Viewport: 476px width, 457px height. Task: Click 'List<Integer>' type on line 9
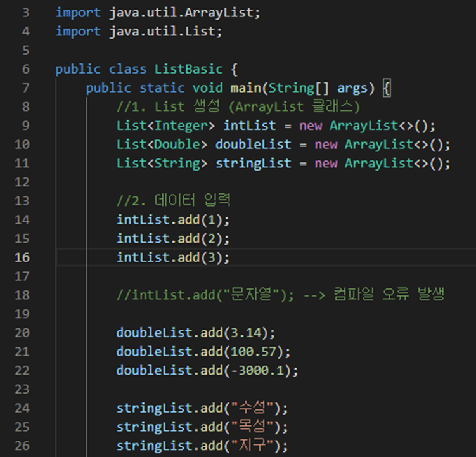[x=166, y=126]
